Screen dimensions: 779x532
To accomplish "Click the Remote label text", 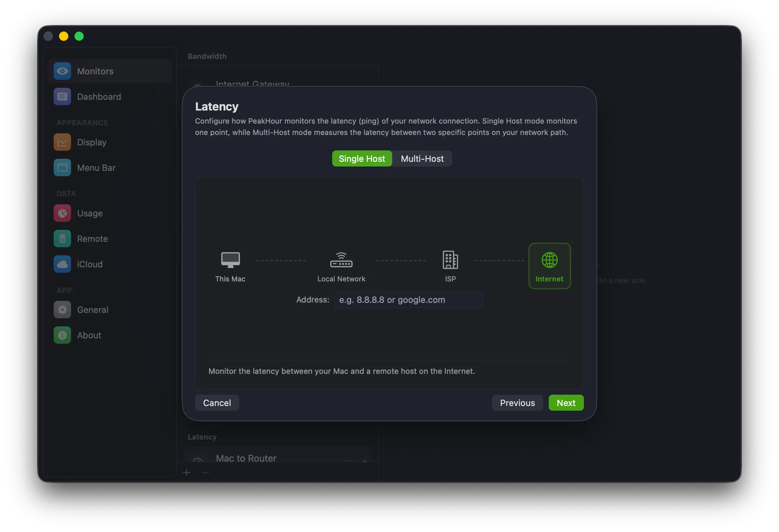I will pyautogui.click(x=93, y=239).
